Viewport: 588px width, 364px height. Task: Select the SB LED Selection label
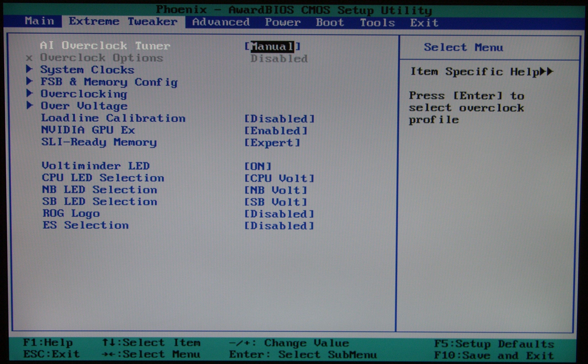pyautogui.click(x=100, y=201)
